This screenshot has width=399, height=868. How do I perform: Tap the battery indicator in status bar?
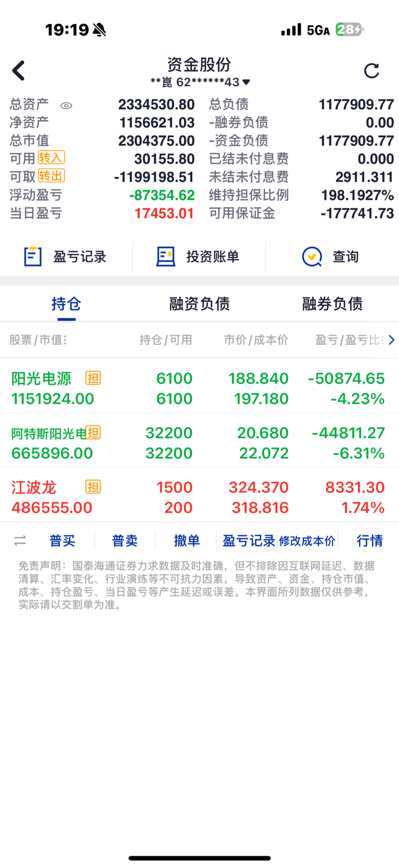(350, 30)
